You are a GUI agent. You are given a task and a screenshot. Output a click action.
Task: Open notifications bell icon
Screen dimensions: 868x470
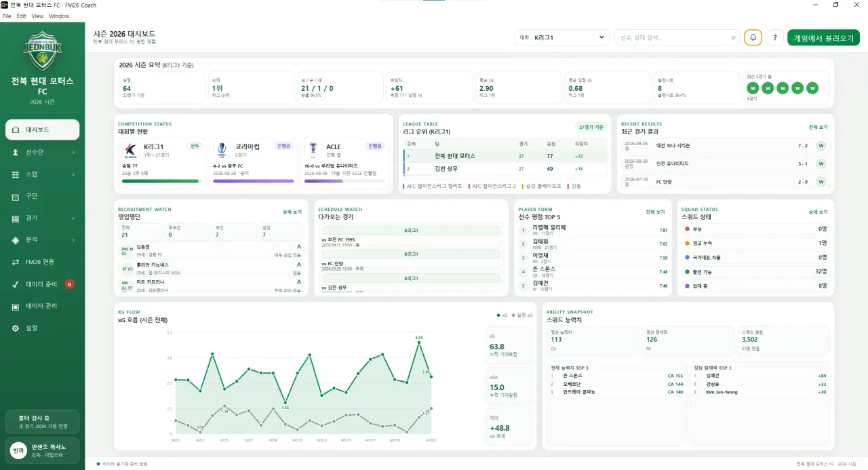tap(753, 38)
